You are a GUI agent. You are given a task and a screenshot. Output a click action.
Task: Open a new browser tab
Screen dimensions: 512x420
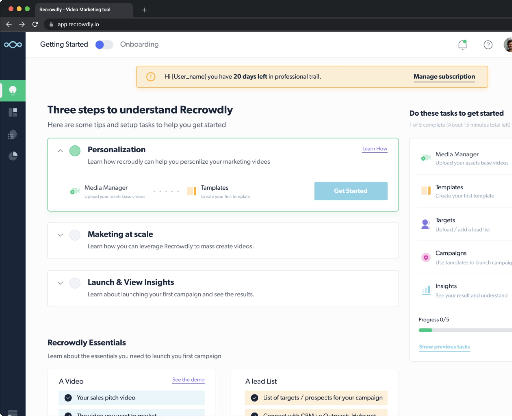coord(144,10)
